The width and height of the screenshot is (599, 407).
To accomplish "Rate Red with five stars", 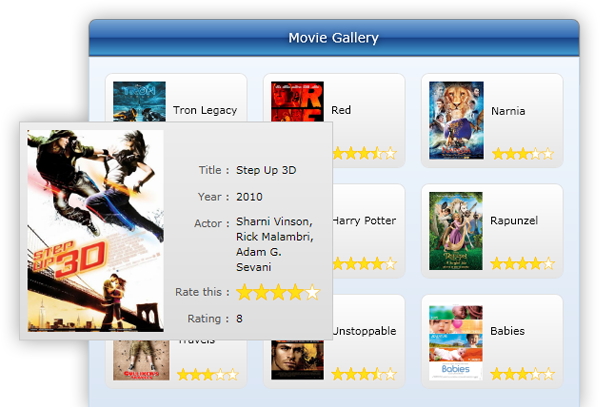I will point(390,153).
